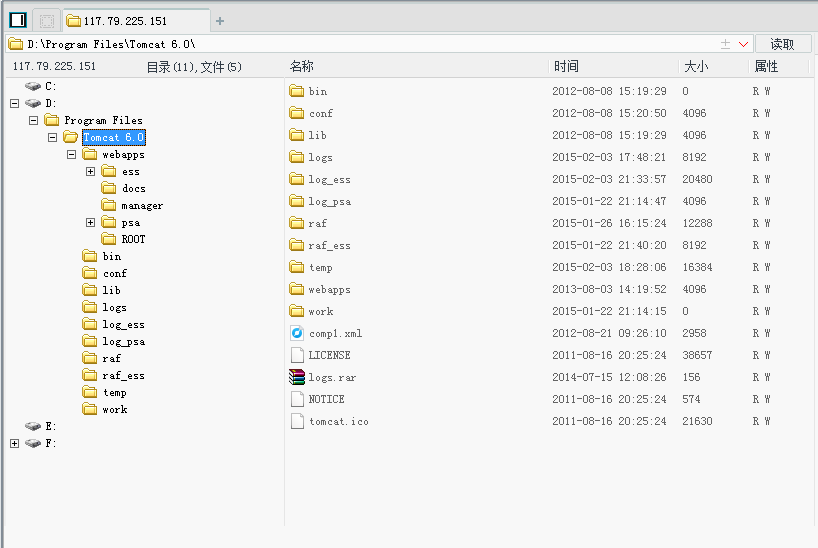
Task: Click the conf folder icon in file list
Action: pyautogui.click(x=297, y=113)
